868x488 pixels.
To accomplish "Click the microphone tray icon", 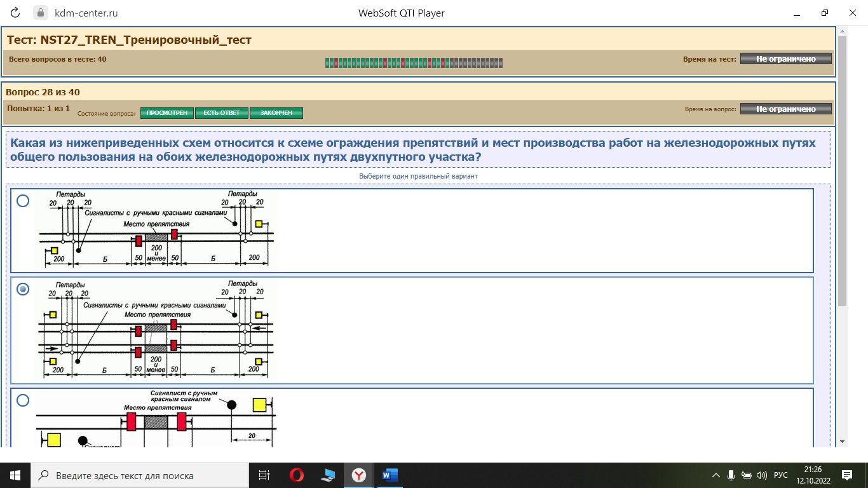I will pyautogui.click(x=731, y=475).
